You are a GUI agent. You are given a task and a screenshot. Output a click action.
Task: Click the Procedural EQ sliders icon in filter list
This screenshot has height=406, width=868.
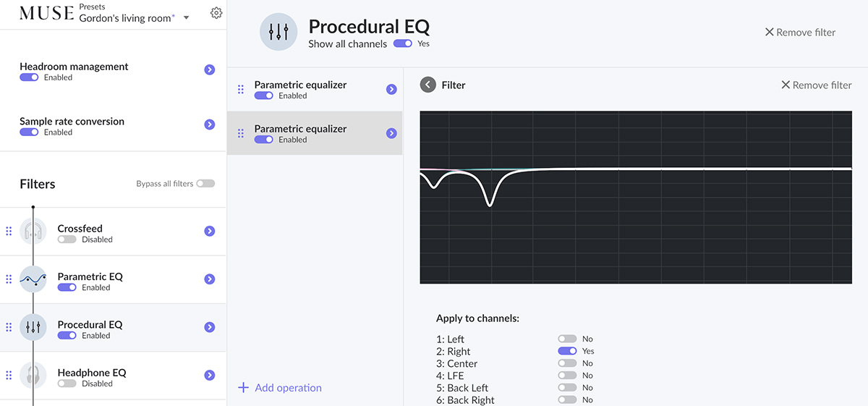click(33, 328)
